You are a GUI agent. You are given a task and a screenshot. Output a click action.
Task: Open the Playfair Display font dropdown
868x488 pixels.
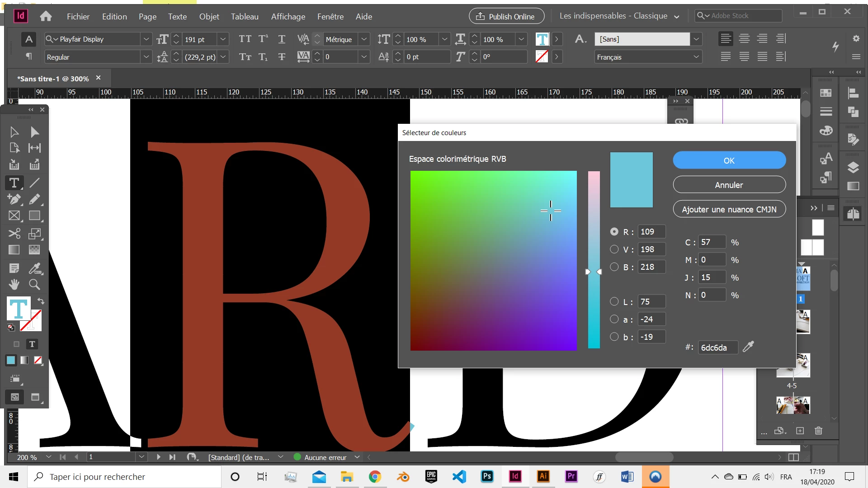(x=146, y=39)
